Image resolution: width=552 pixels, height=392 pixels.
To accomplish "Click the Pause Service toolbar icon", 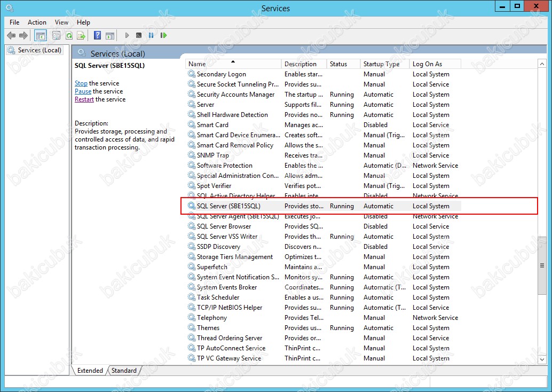I will [151, 35].
